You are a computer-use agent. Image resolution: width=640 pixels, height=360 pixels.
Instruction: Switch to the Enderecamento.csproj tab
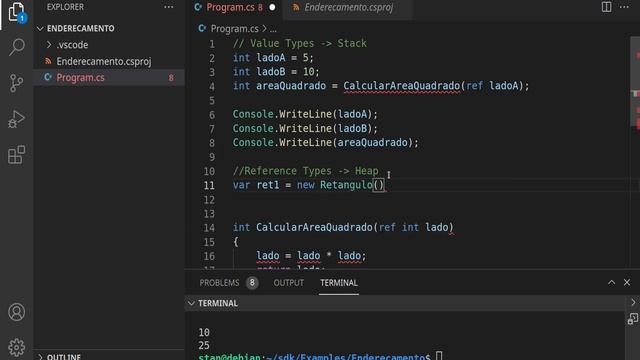(348, 7)
